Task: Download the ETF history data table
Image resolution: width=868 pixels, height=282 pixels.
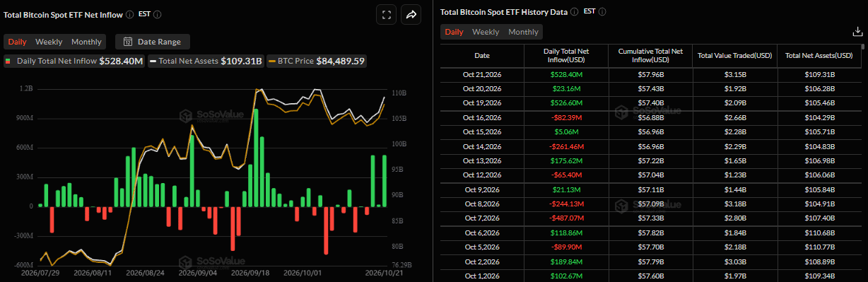Action: tap(857, 32)
